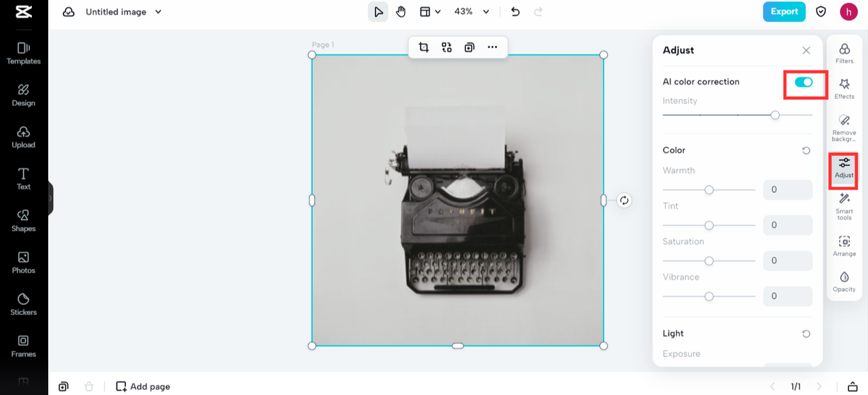
Task: Select the hand pan tool
Action: tap(401, 12)
